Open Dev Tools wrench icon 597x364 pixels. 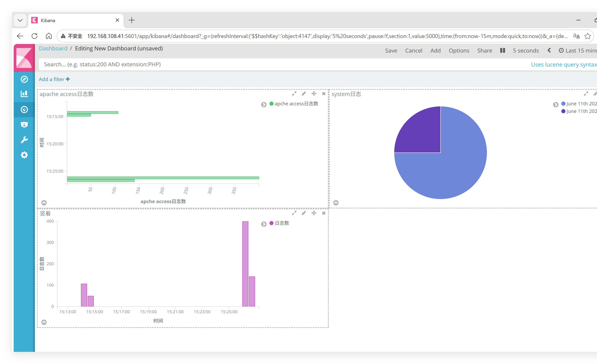(24, 140)
